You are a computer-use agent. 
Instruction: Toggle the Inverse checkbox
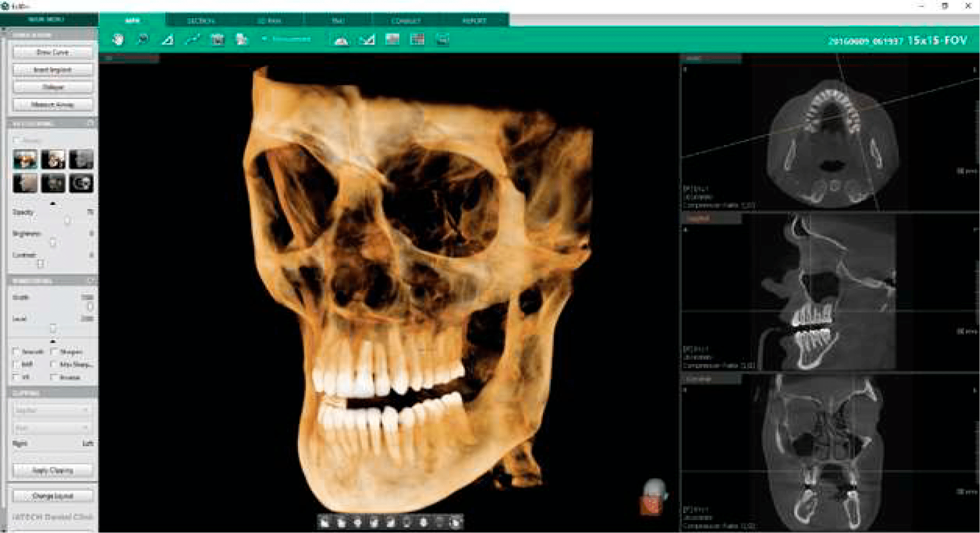point(54,377)
